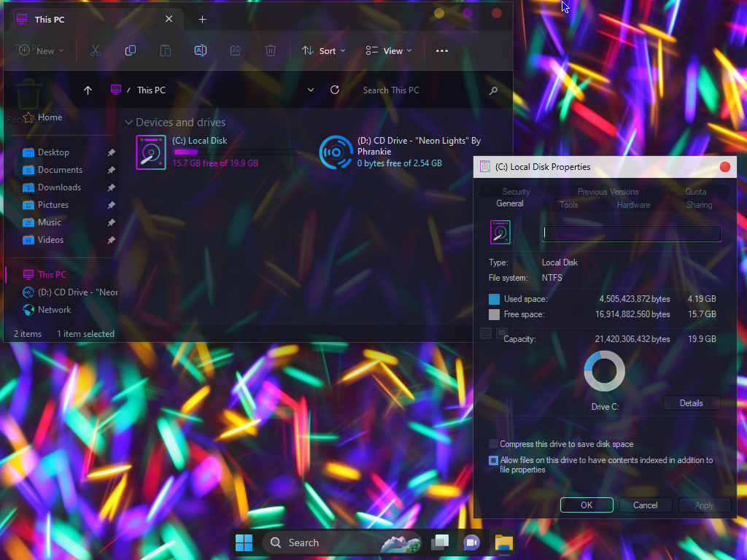747x560 pixels.
Task: Refresh the This PC view
Action: pyautogui.click(x=335, y=90)
